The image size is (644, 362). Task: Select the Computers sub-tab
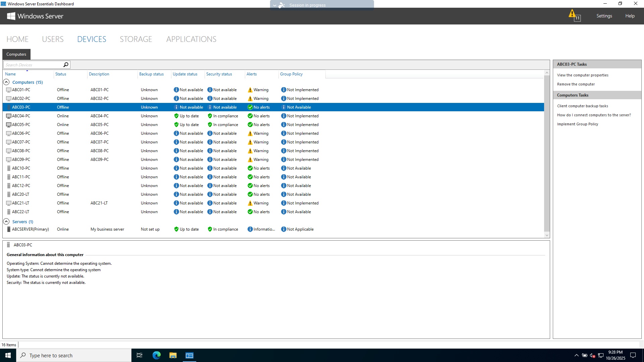pyautogui.click(x=16, y=54)
